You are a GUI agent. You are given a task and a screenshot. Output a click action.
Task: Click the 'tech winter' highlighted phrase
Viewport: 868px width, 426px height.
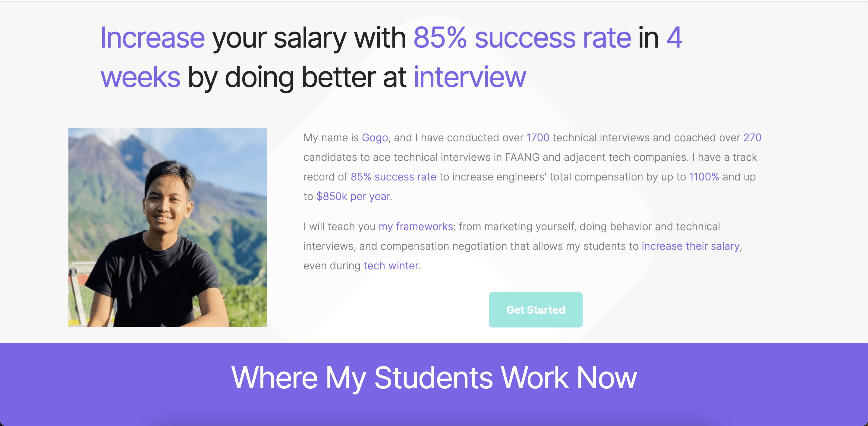click(391, 266)
